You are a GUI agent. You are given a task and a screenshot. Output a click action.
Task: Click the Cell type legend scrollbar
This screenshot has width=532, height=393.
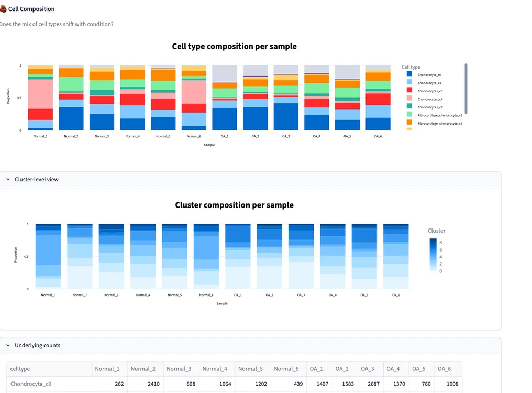466,89
